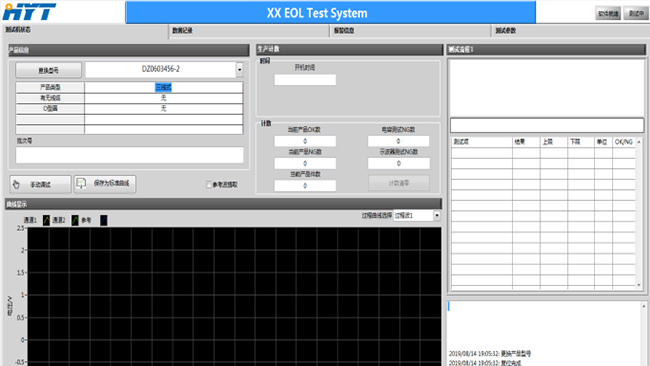Click scroll-up arrow of the log panel
Viewport: 650px width, 366px height.
coord(644,306)
